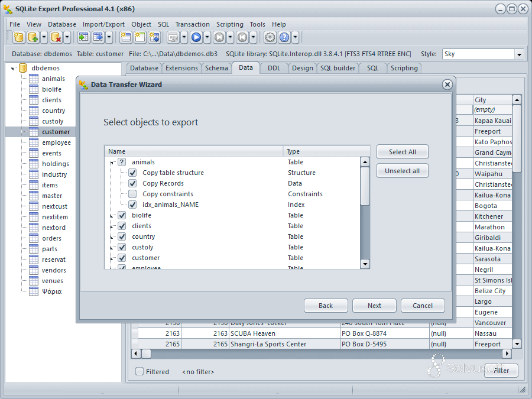Click the biolife table icon in sidebar
This screenshot has height=399, width=532.
34,89
